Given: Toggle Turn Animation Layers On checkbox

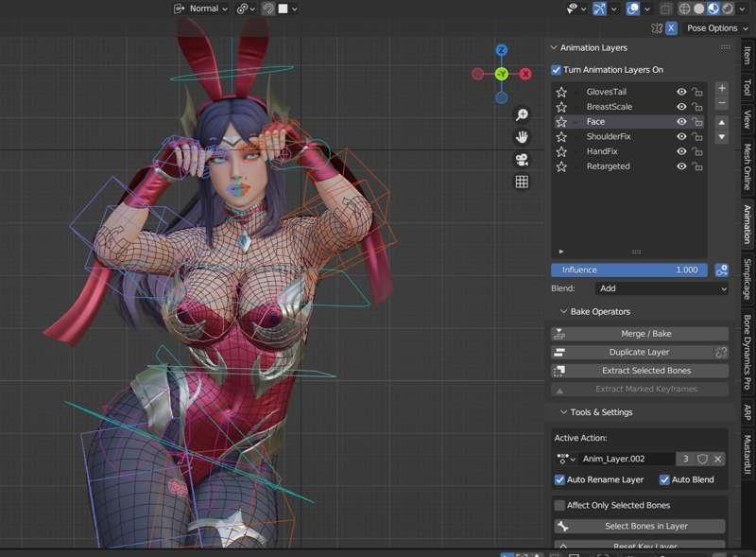Looking at the screenshot, I should (556, 70).
